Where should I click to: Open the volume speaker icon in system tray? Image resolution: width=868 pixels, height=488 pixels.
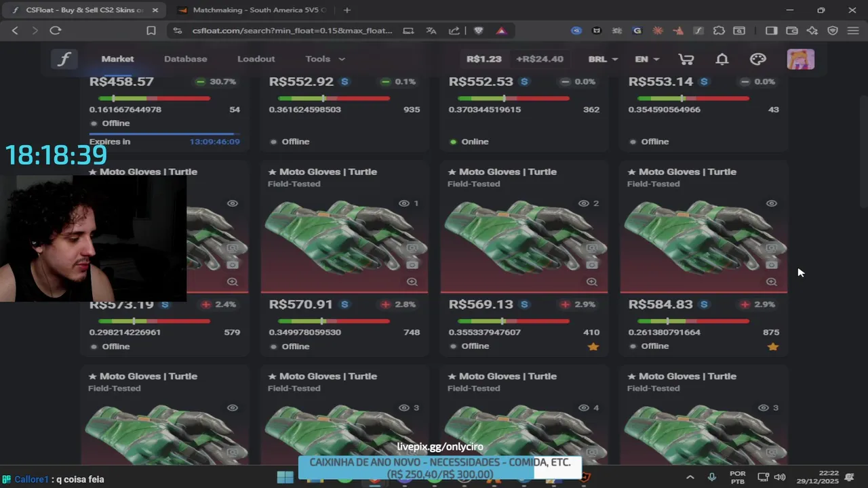pyautogui.click(x=780, y=477)
